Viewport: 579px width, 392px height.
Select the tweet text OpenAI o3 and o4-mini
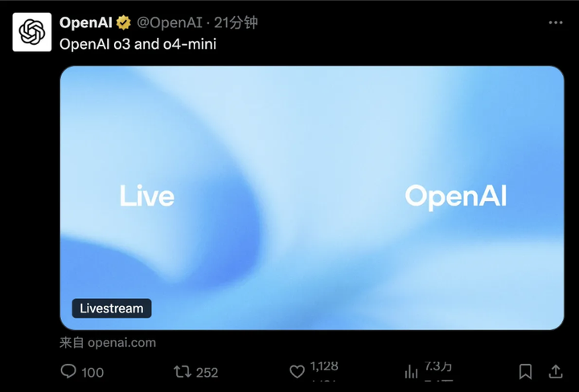point(138,44)
